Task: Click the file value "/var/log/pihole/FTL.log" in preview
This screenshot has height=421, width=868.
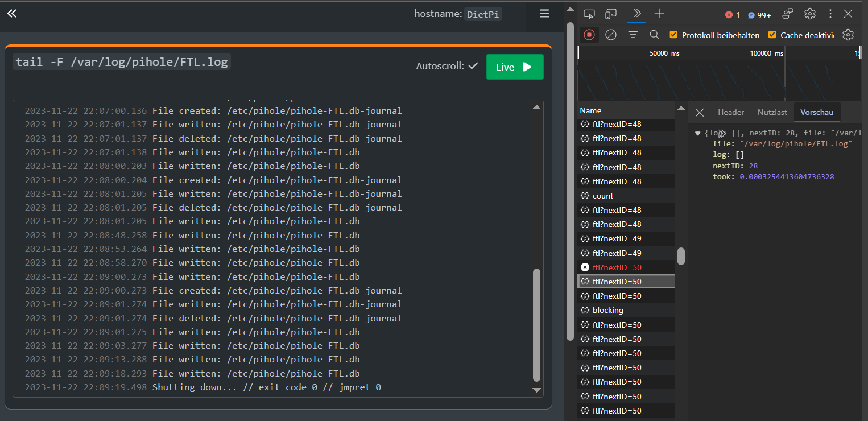Action: (x=796, y=144)
